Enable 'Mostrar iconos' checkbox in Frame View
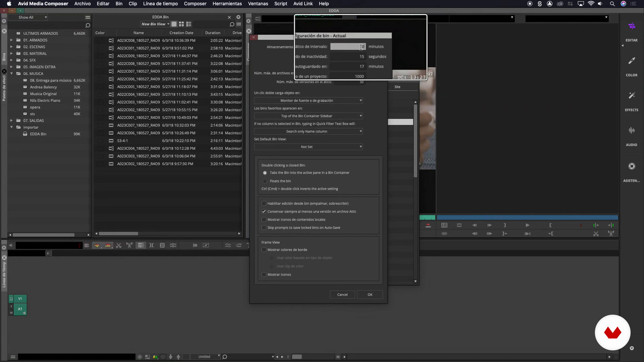This screenshot has height=362, width=644. tap(264, 275)
